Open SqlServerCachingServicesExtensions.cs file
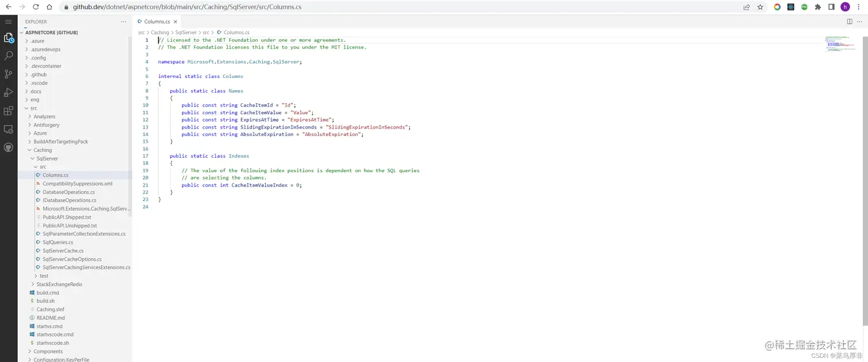Image resolution: width=868 pixels, height=362 pixels. [x=75, y=267]
